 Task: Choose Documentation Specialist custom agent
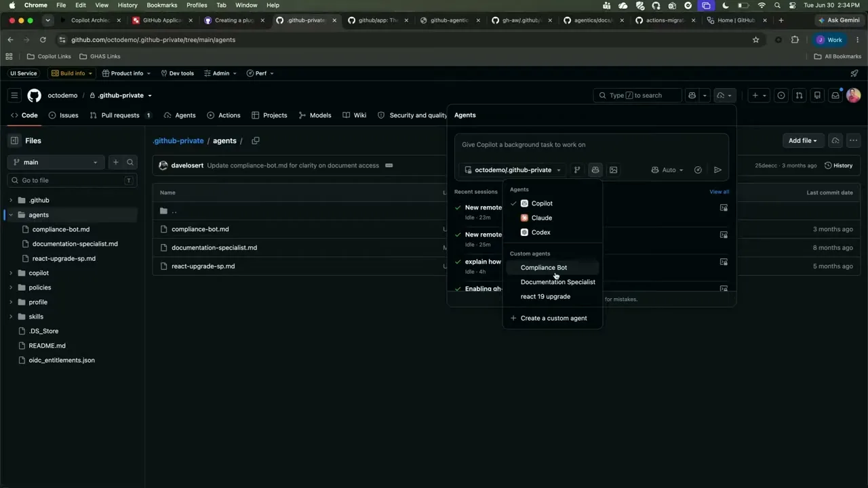click(x=553, y=282)
